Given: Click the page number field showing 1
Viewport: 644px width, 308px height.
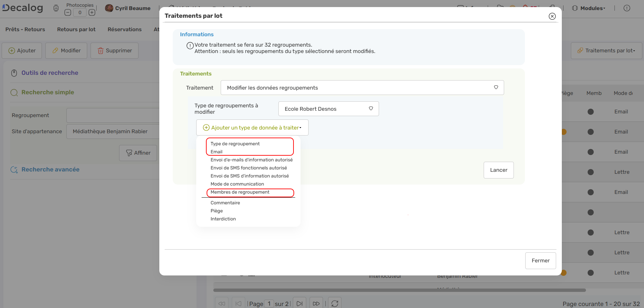Looking at the screenshot, I should click(269, 304).
